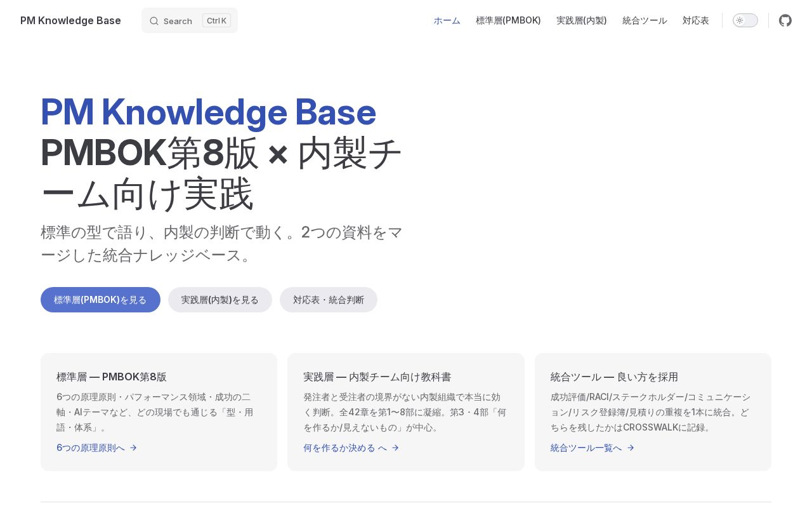Open the 対応表 nav item
Screen dimensions: 812x508
(696, 20)
